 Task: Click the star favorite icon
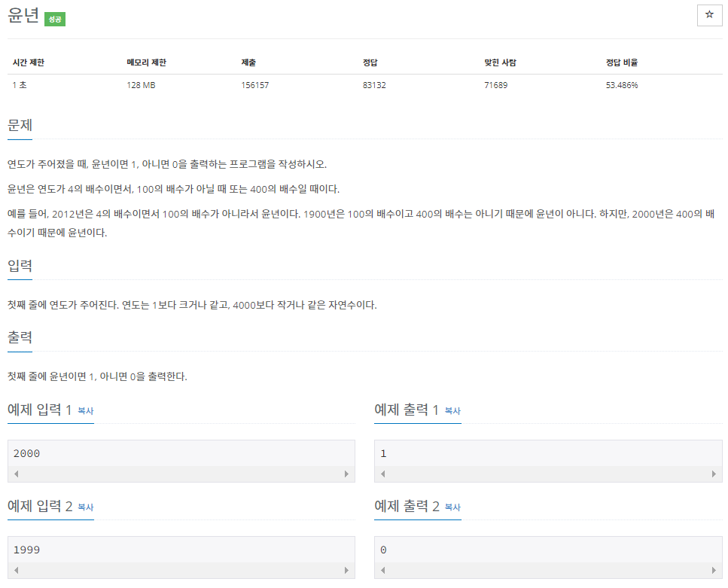[709, 15]
